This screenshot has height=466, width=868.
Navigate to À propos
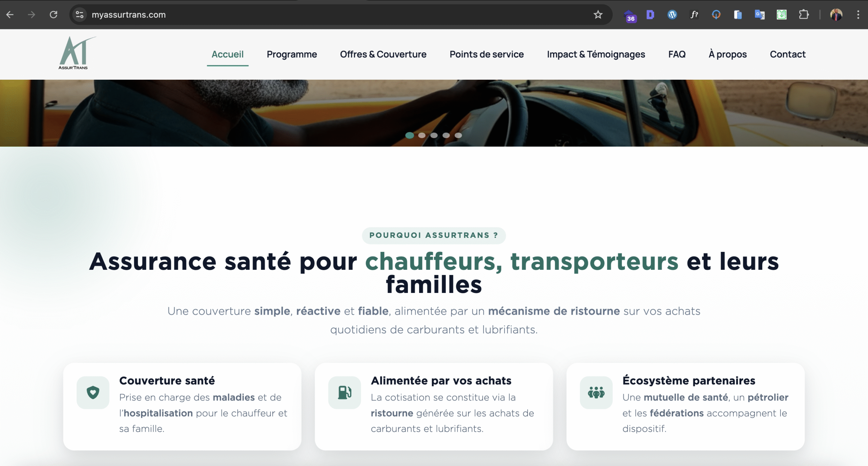[728, 54]
